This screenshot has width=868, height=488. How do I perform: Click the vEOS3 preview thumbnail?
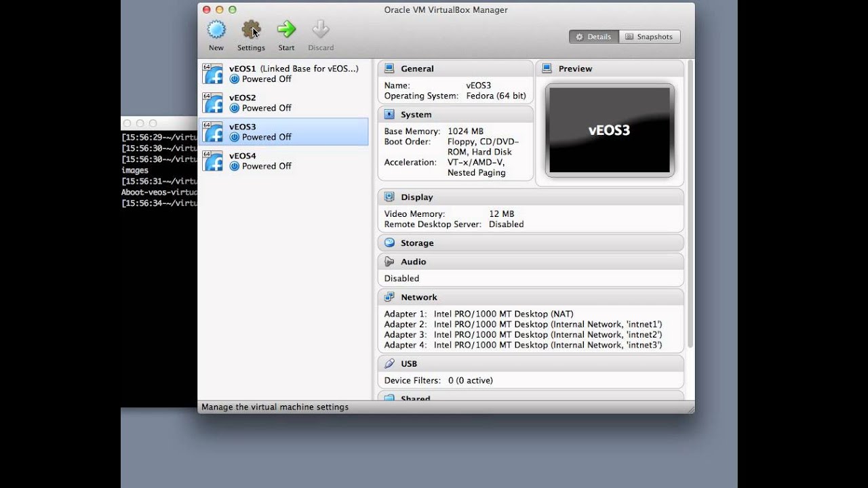[610, 130]
